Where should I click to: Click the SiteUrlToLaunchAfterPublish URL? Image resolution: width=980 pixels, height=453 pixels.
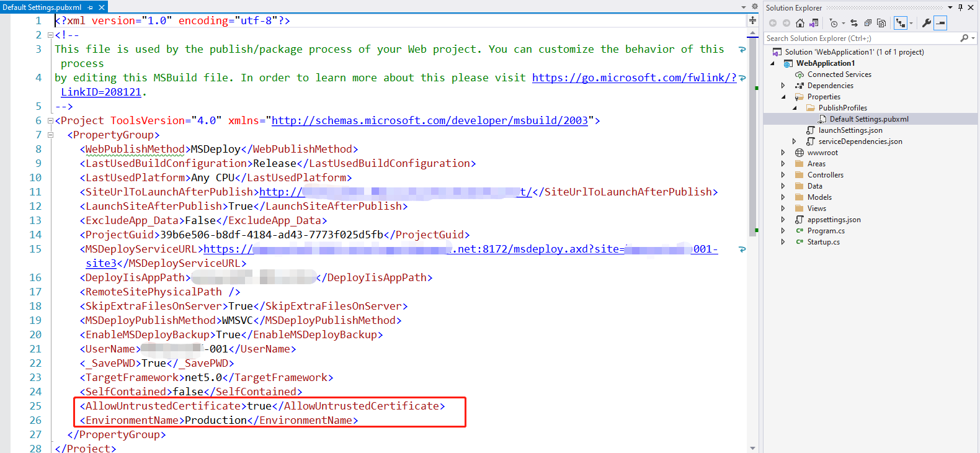(395, 192)
